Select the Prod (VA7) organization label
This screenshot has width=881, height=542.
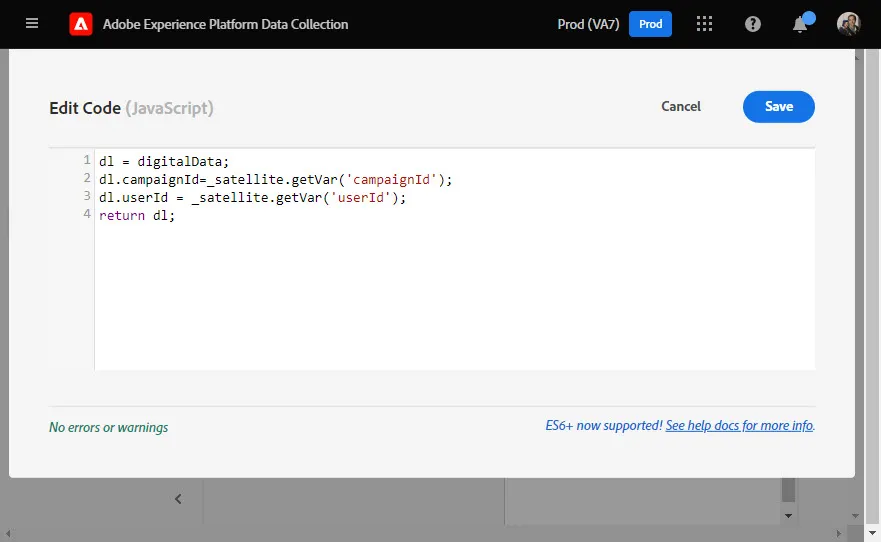point(588,24)
